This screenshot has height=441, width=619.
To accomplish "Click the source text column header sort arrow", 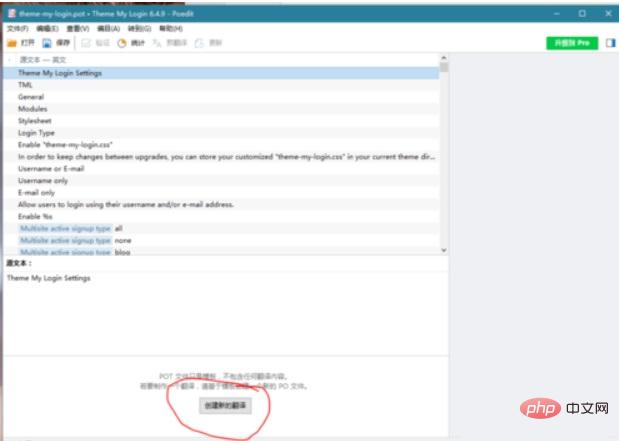I will tap(10, 60).
